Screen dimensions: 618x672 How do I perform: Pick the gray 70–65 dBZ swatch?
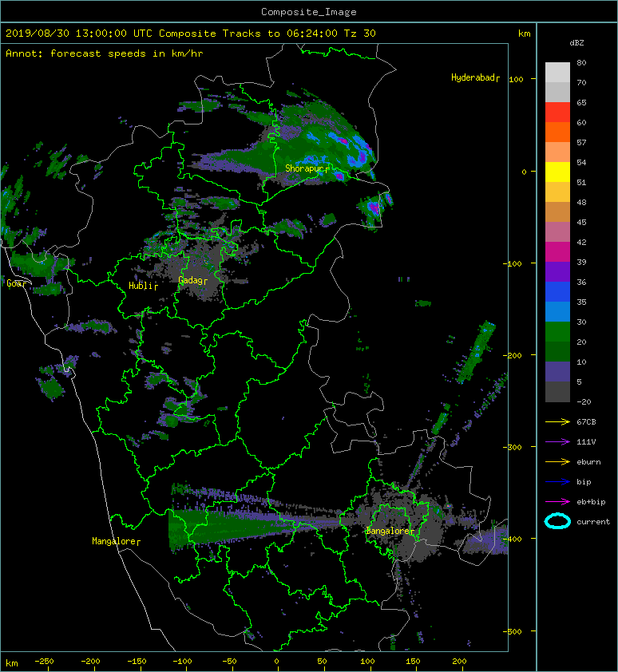tap(557, 92)
